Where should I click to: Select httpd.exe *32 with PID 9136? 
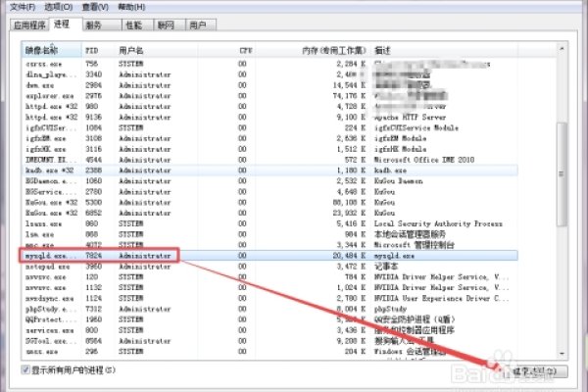[270, 117]
